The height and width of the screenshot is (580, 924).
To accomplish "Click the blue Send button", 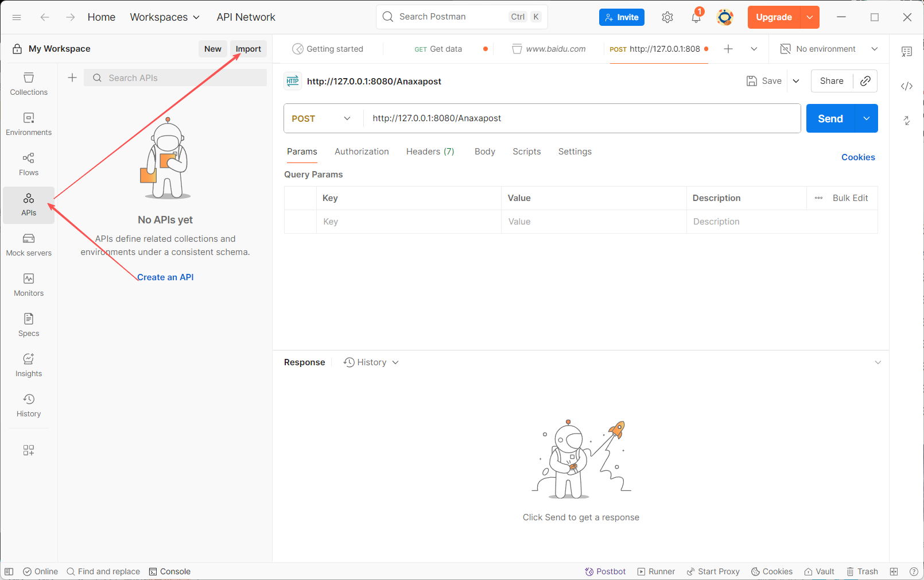I will (x=830, y=118).
